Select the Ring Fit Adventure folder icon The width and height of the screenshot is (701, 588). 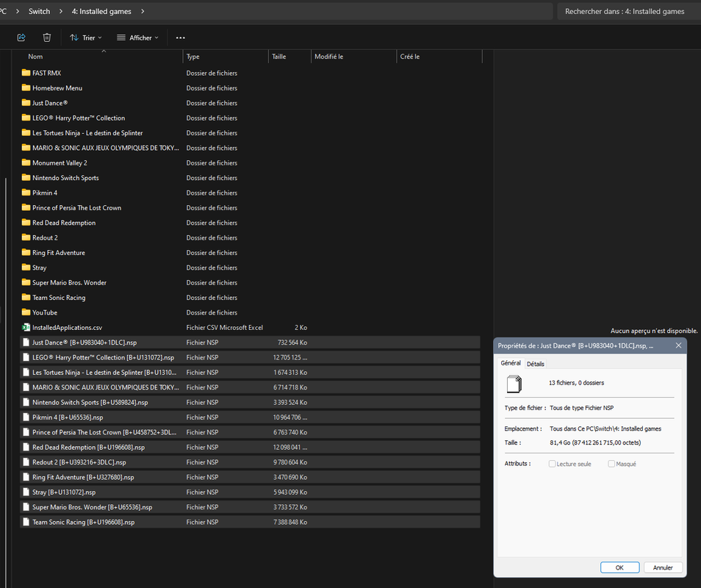point(26,252)
